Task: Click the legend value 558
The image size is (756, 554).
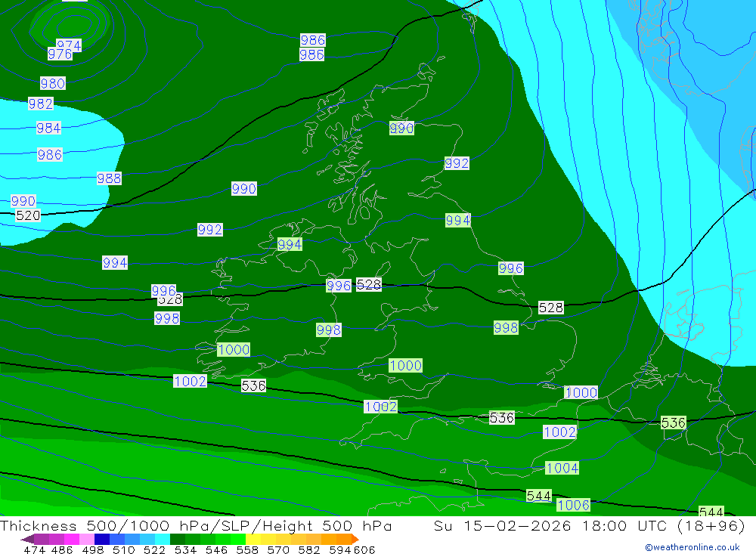Action: [247, 549]
